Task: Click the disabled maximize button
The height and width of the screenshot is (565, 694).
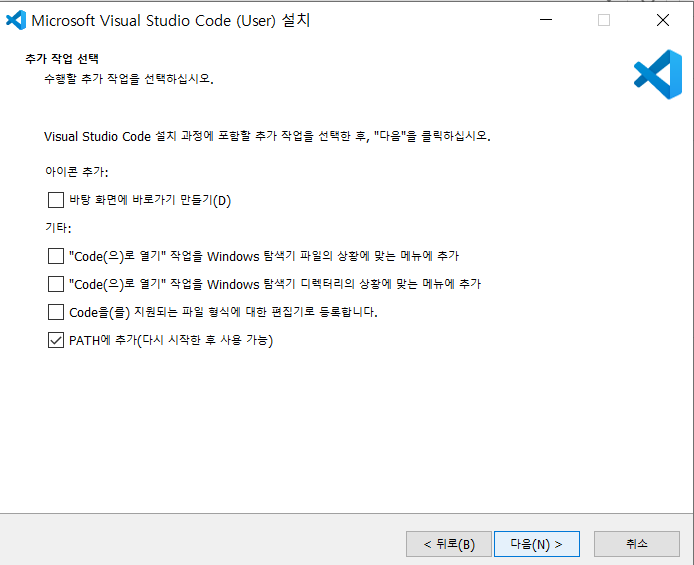Action: point(604,20)
